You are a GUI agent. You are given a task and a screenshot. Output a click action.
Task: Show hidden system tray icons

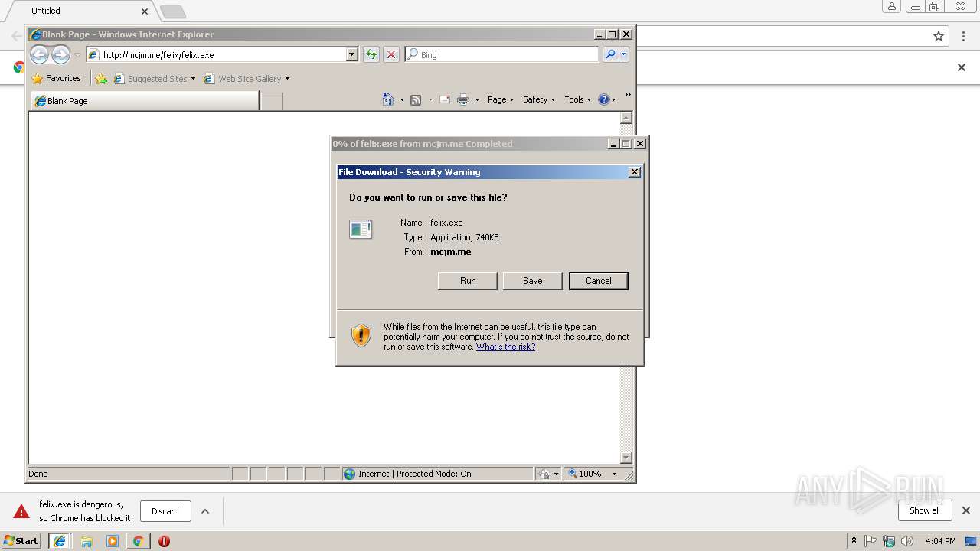tap(854, 541)
